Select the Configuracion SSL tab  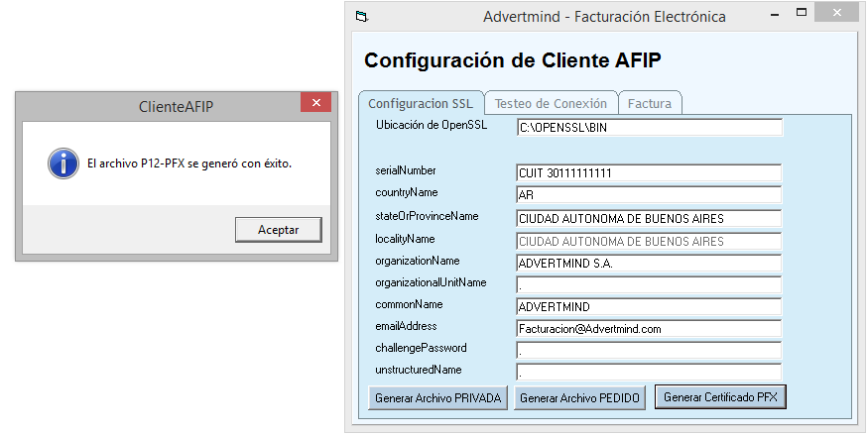pyautogui.click(x=421, y=103)
